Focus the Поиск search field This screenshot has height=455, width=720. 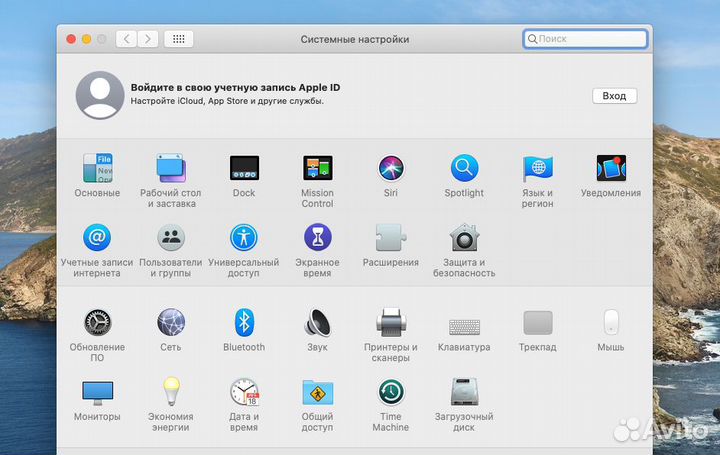[x=585, y=39]
